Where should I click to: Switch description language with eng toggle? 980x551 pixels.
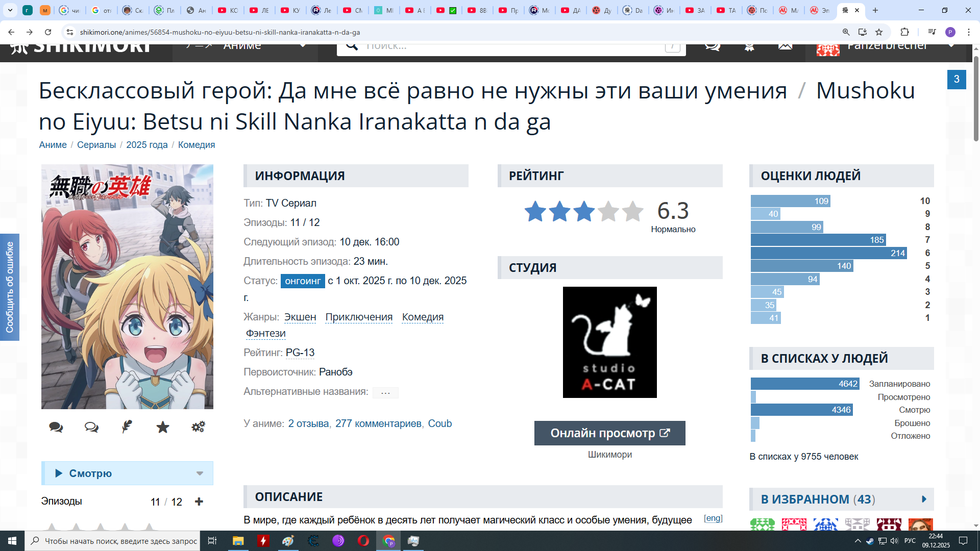click(713, 518)
